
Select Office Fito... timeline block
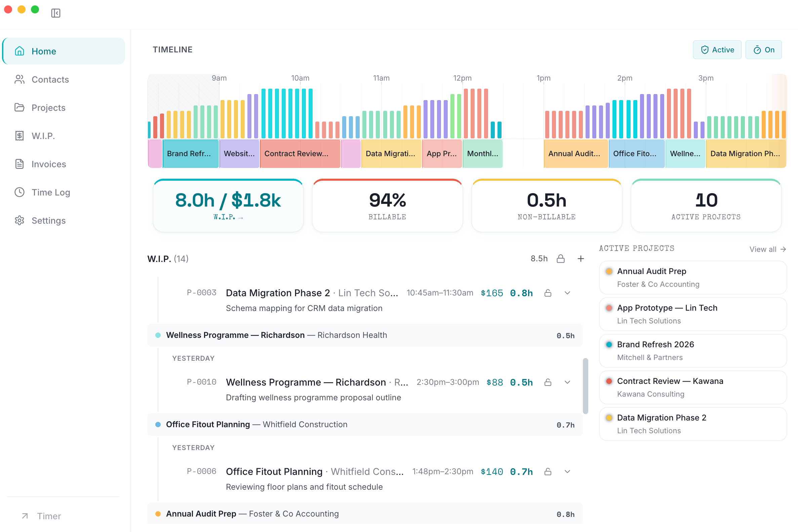637,154
